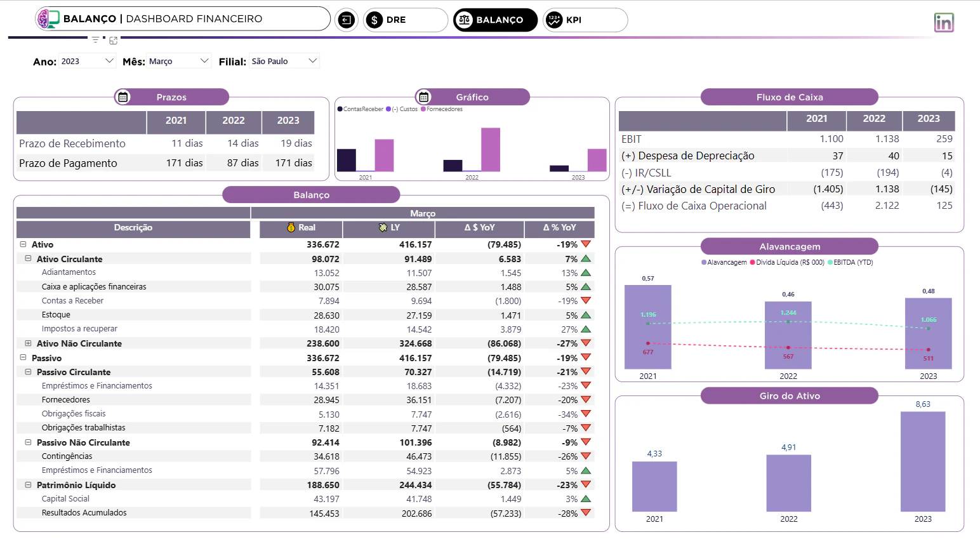Click the Prazo de Pagamento row label
980x544 pixels.
[x=68, y=163]
